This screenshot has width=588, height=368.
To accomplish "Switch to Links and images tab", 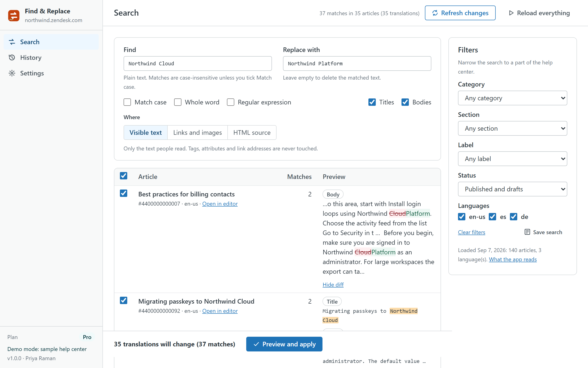I will click(198, 132).
